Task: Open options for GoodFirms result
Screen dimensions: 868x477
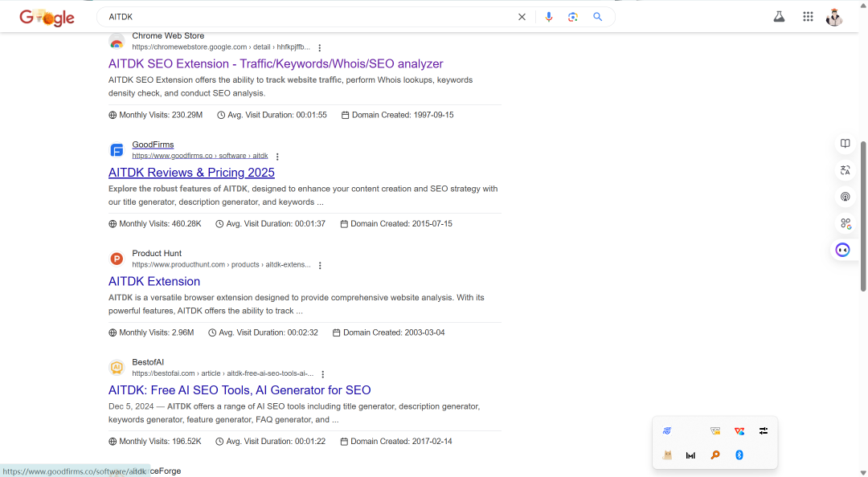Action: coord(277,157)
